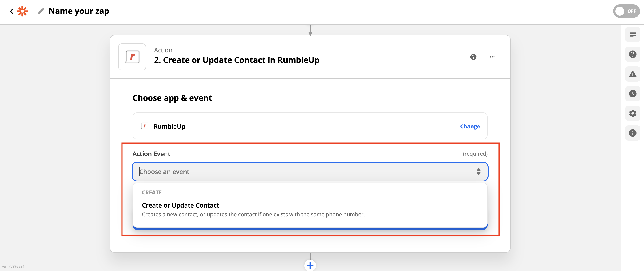The width and height of the screenshot is (644, 271).
Task: Open the action step help question mark
Action: [473, 57]
